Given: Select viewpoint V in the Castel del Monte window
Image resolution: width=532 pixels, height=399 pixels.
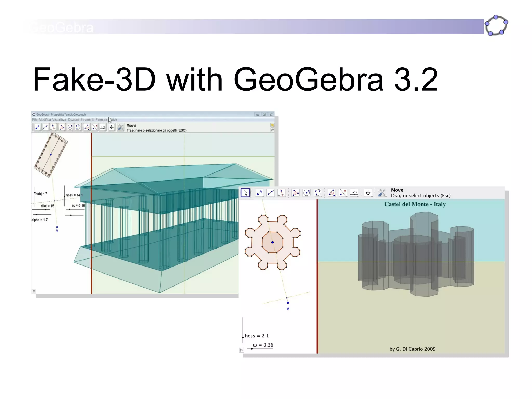Looking at the screenshot, I should pyautogui.click(x=288, y=303).
